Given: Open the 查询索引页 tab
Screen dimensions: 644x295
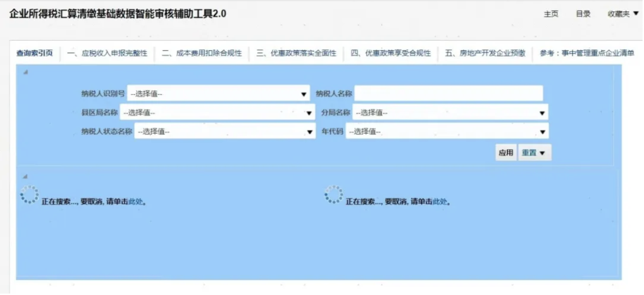Looking at the screenshot, I should 34,53.
